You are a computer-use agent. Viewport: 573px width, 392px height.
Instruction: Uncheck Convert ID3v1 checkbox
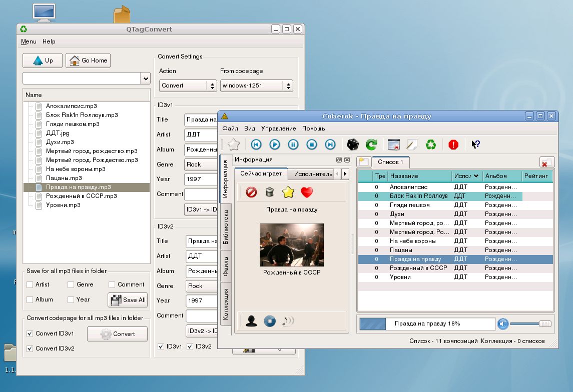point(30,333)
